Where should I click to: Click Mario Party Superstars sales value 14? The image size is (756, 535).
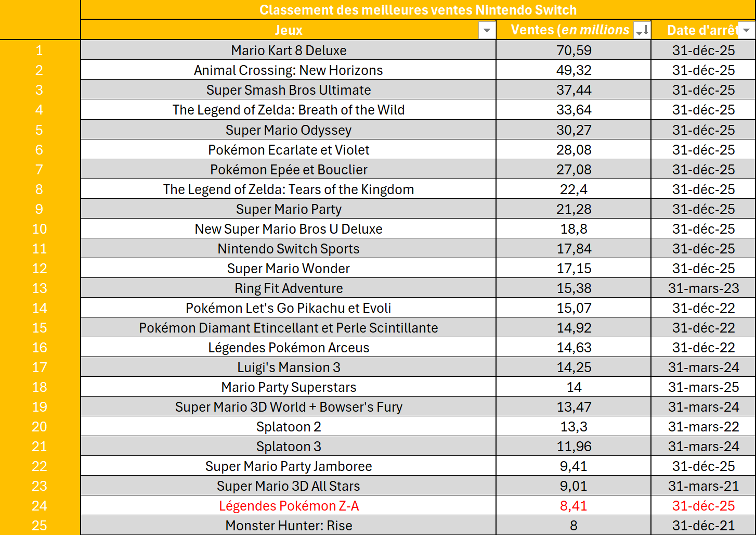573,387
